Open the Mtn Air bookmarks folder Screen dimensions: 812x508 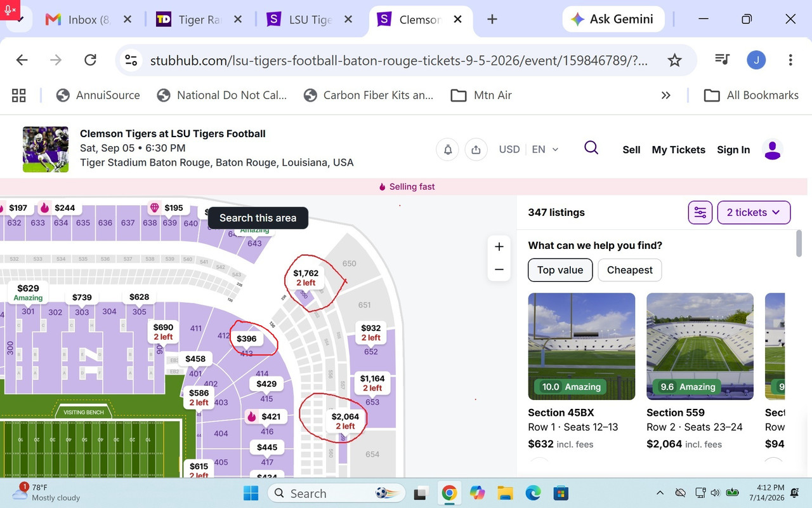pos(481,95)
